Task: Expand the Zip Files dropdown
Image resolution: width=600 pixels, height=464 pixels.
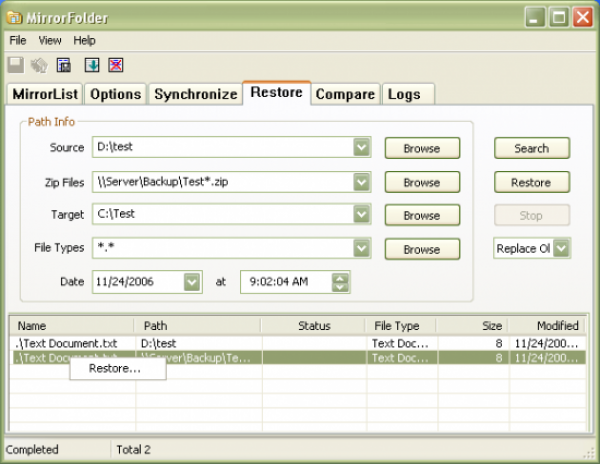Action: (x=362, y=182)
